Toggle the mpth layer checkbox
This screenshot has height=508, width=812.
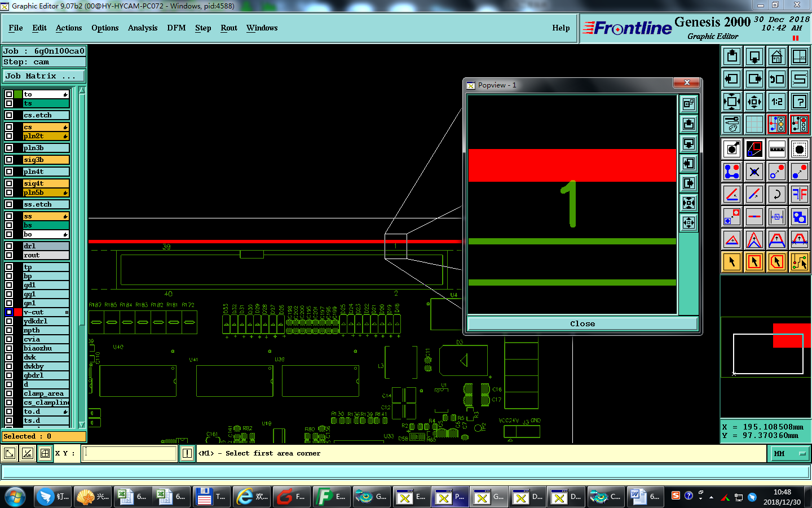point(9,330)
